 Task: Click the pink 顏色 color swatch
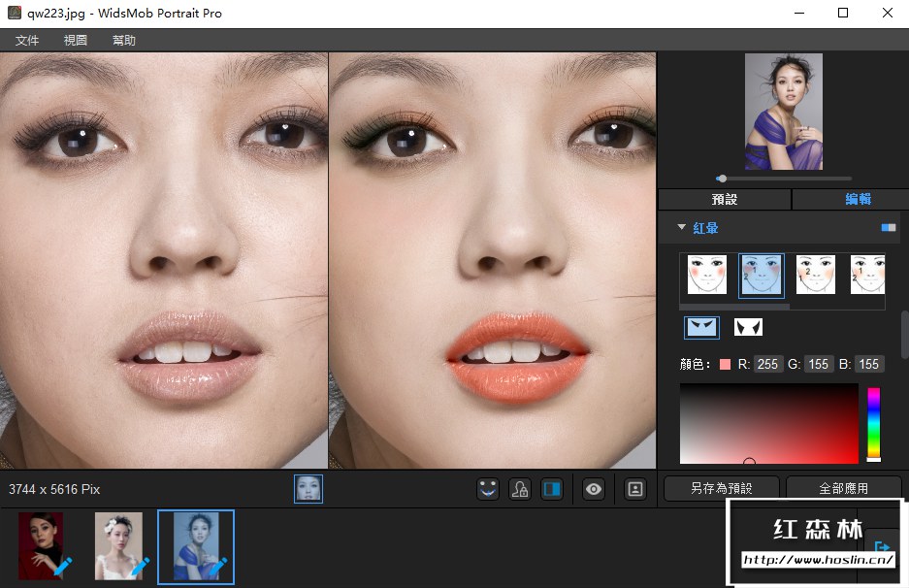725,365
